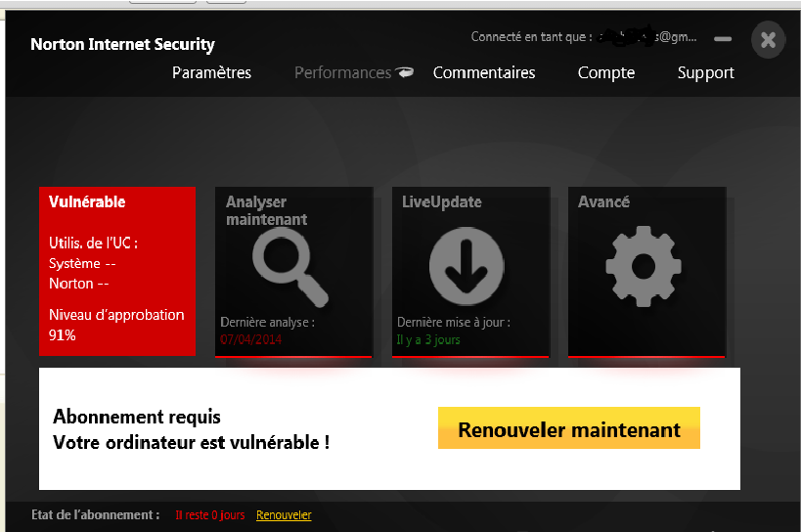Click the Avancé tile title

603,201
